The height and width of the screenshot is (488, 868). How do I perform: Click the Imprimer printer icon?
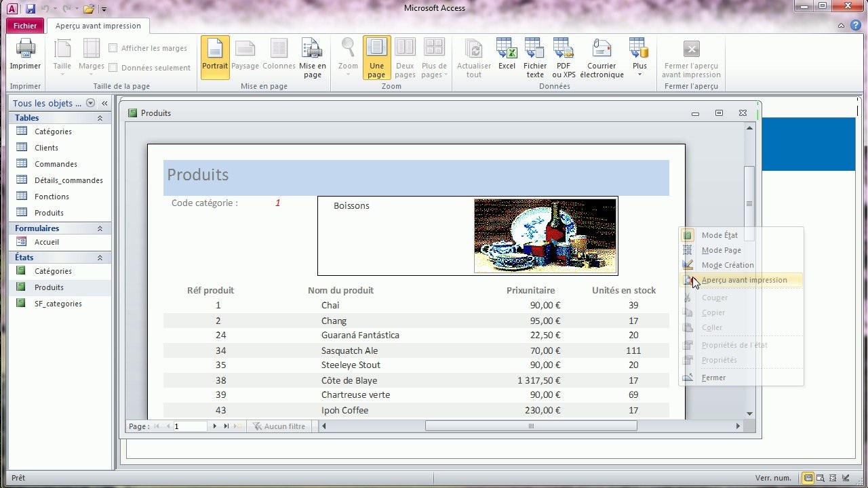click(x=25, y=55)
